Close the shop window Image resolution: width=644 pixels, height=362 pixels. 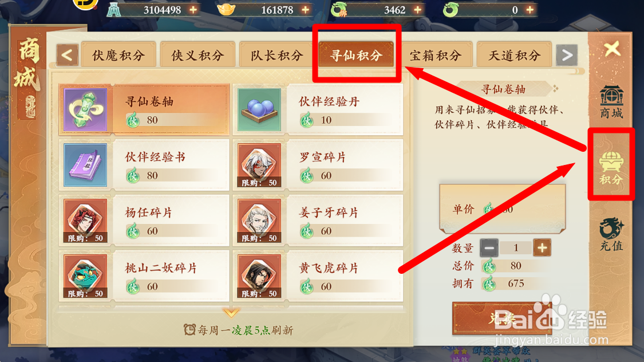point(612,49)
